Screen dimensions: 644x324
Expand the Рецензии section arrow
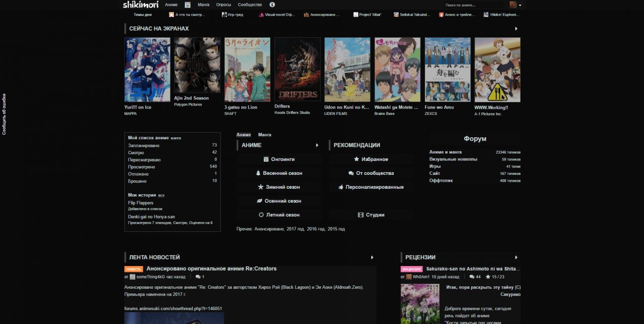click(516, 258)
